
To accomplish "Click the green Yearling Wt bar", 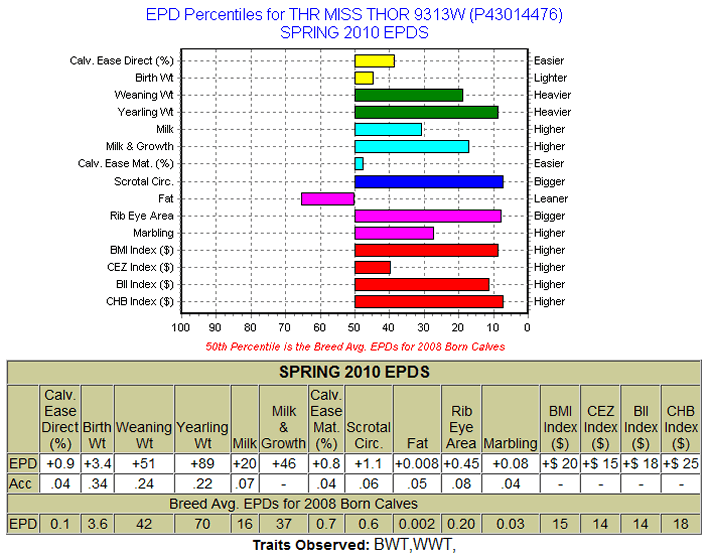I will [426, 112].
